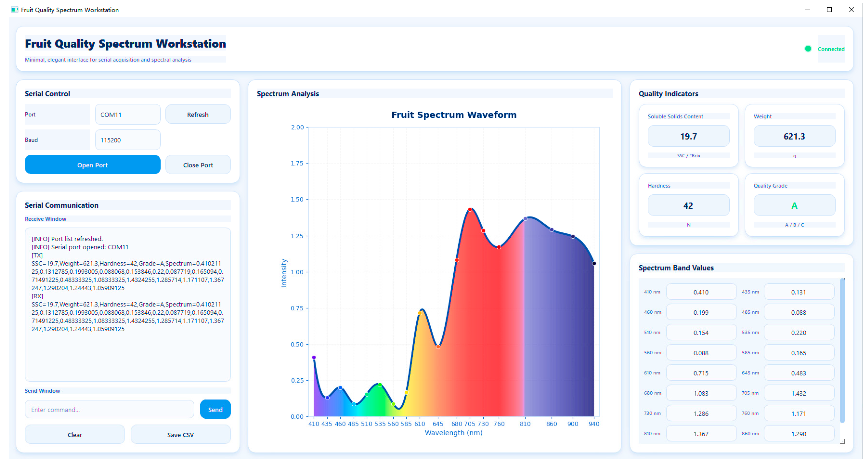The image size is (868, 466).
Task: Send the typed serial command
Action: point(215,409)
